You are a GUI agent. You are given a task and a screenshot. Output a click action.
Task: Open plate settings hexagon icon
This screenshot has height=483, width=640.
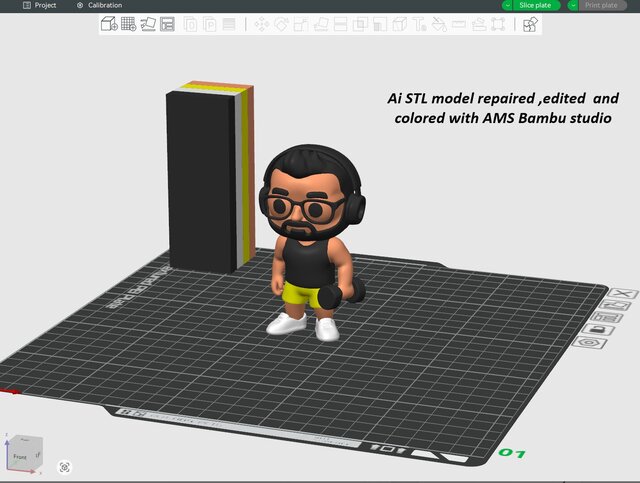click(588, 342)
